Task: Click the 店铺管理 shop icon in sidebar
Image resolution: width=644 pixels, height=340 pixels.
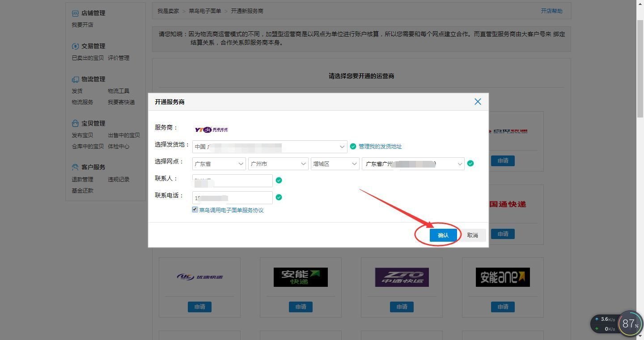Action: (75, 13)
